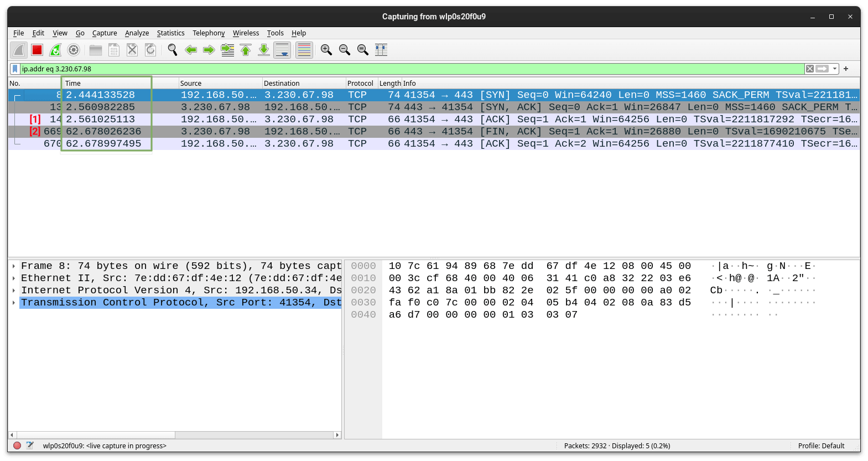Click Profile: Default in status bar

coord(821,446)
